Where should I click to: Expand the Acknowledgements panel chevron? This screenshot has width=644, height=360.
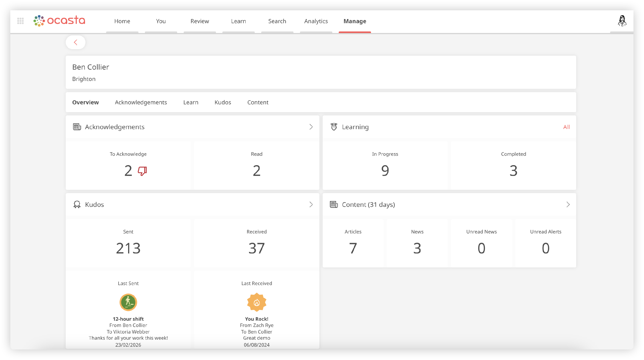tap(311, 127)
